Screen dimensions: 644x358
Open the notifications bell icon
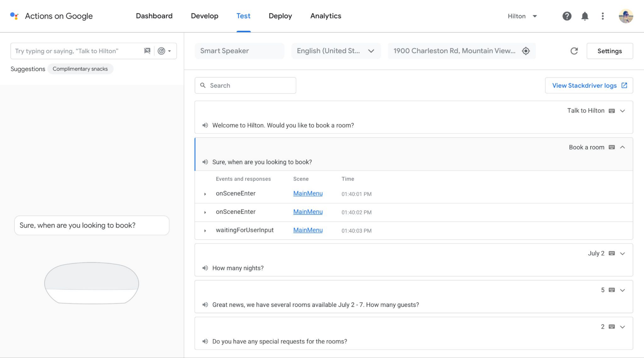585,16
